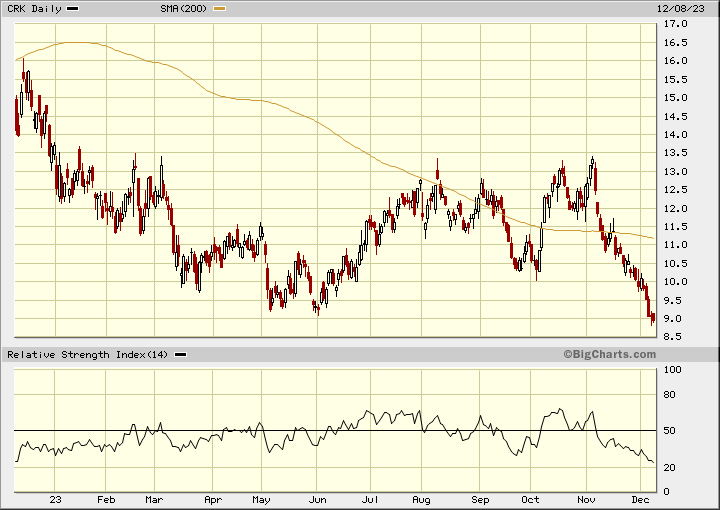Click the 15.0 price axis label

[675, 98]
